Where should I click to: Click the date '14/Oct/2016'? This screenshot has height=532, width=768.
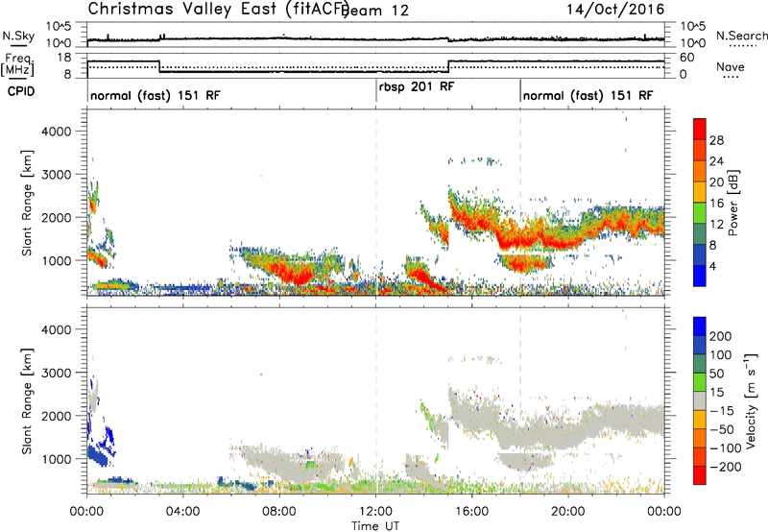(615, 10)
